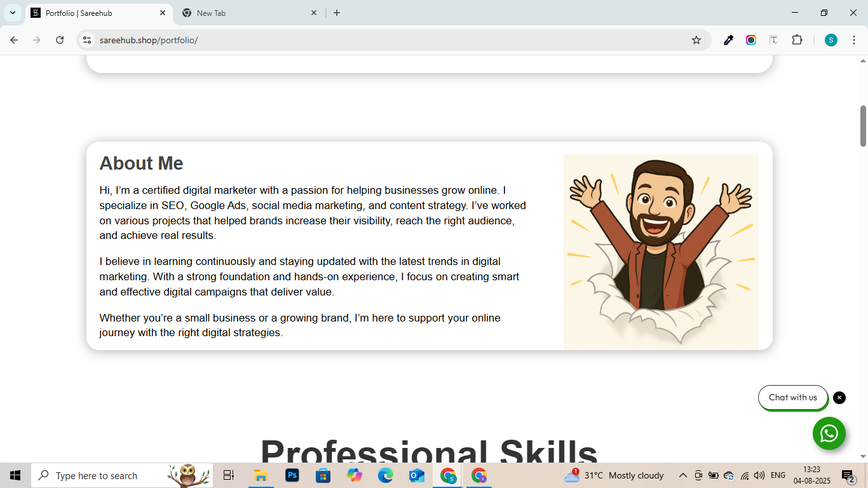Activate the color picker eyedropper extension
This screenshot has width=868, height=488.
coord(729,40)
